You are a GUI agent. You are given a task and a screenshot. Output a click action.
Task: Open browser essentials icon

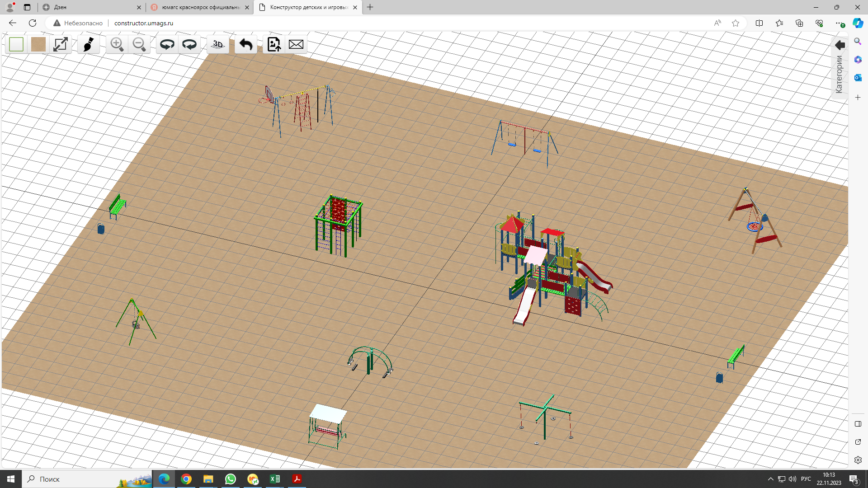(x=819, y=23)
